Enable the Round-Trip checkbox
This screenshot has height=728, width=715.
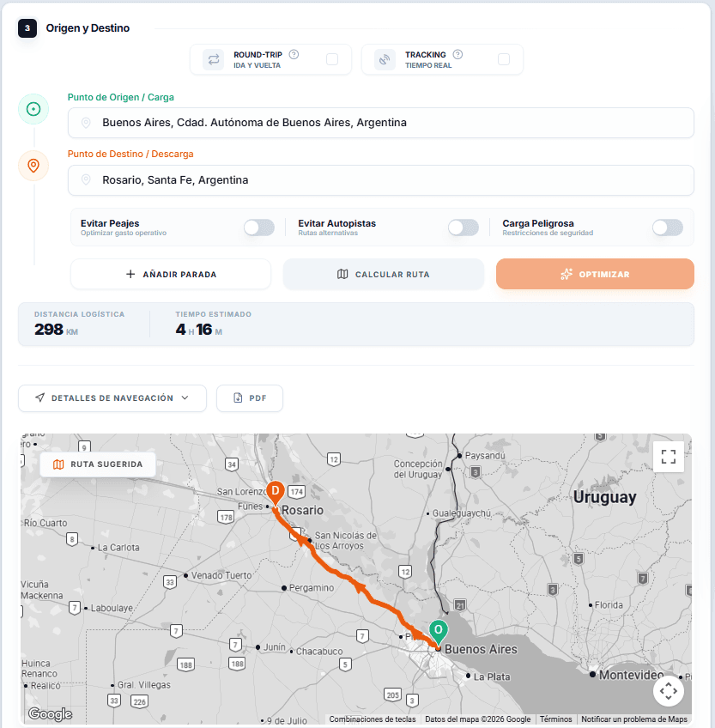[332, 59]
